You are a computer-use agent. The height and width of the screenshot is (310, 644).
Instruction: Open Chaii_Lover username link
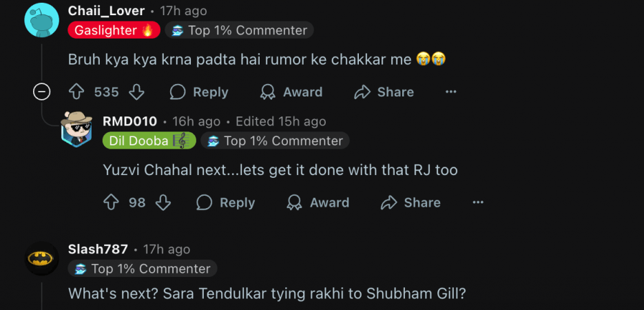point(106,11)
